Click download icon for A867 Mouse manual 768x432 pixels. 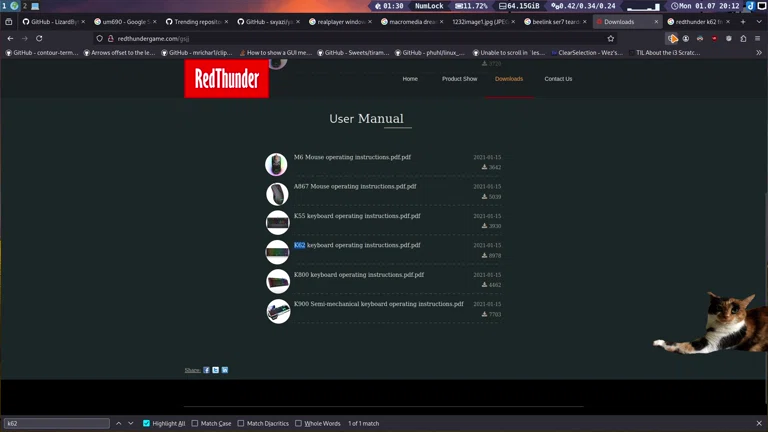484,196
